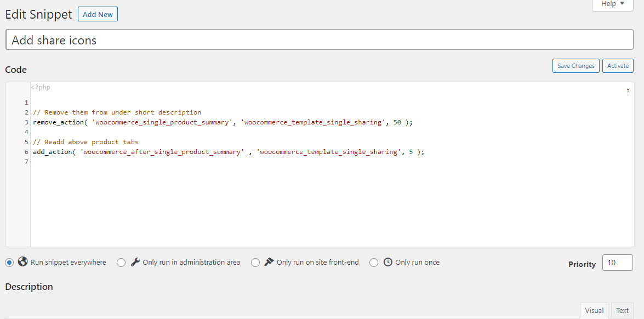Viewport: 644px width, 319px height.
Task: Click the globe icon for run everywhere
Action: pos(23,262)
